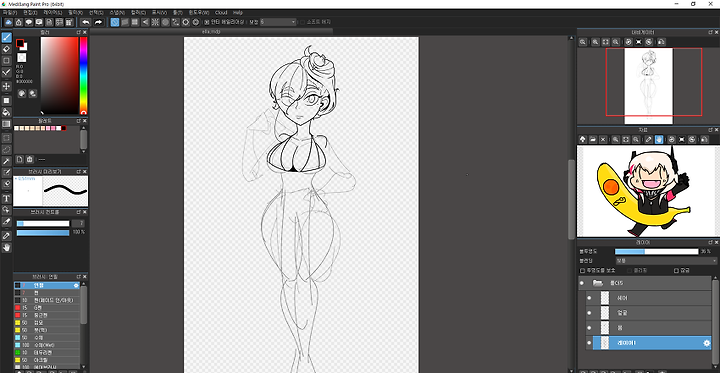Screen dimensions: 720x373
Task: Click the canvas vertical scrollbar
Action: [571, 199]
